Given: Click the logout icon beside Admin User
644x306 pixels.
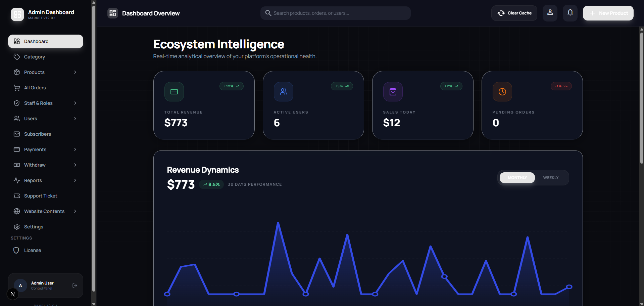Looking at the screenshot, I should coord(75,286).
